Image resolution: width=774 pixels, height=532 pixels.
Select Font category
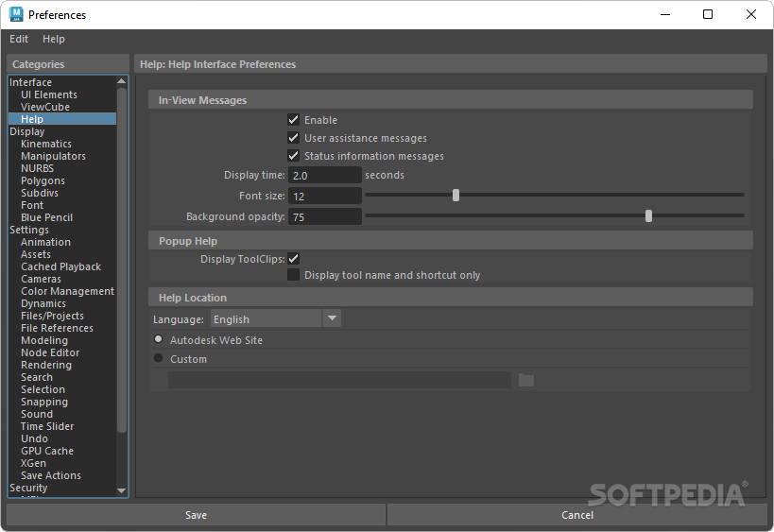coord(32,205)
